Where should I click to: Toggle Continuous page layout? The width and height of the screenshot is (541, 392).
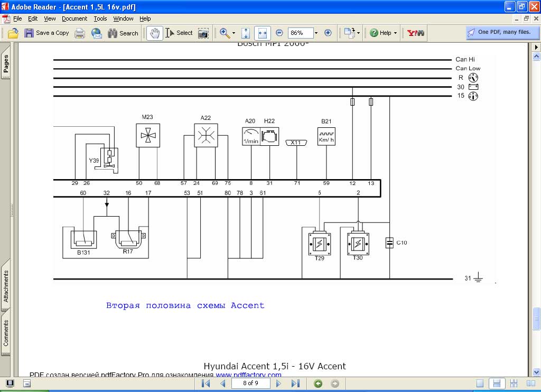coord(497,384)
